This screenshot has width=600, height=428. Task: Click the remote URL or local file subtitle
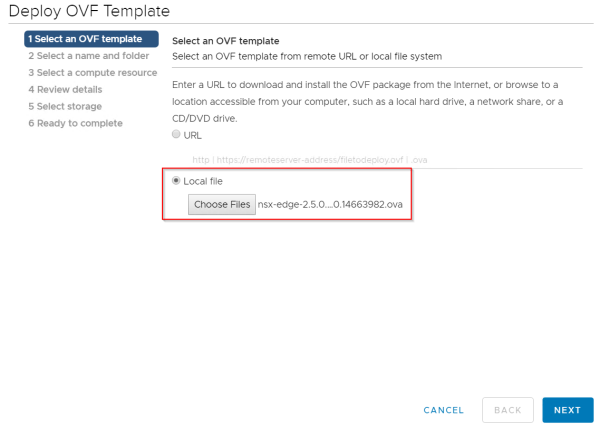pyautogui.click(x=307, y=56)
